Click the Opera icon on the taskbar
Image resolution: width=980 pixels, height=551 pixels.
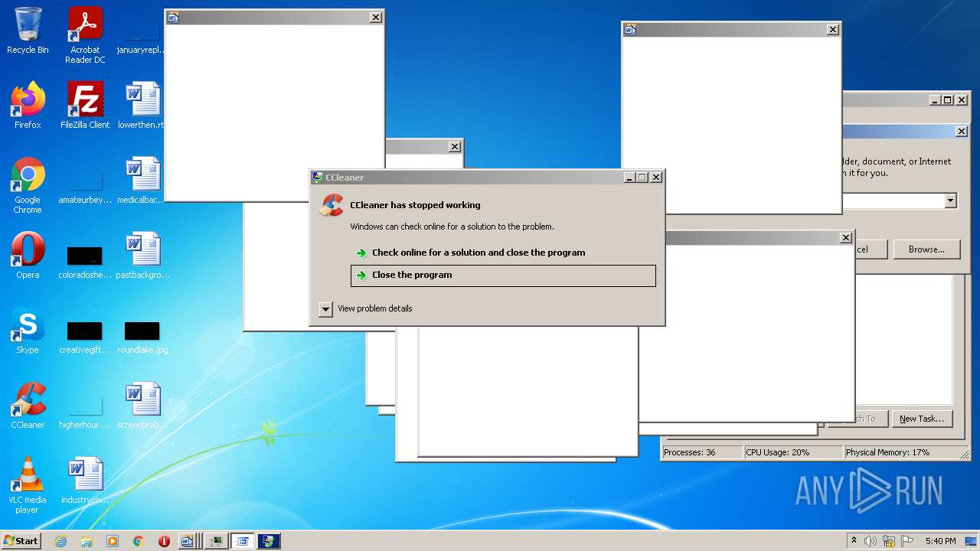click(164, 541)
